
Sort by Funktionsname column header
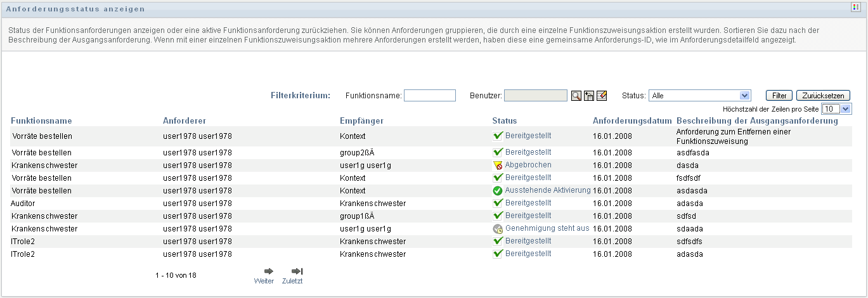click(x=41, y=120)
